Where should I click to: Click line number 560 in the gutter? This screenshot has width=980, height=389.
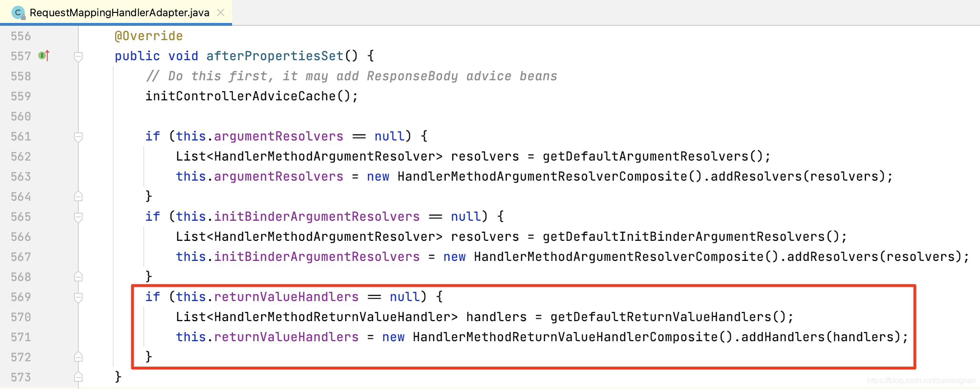tap(21, 117)
